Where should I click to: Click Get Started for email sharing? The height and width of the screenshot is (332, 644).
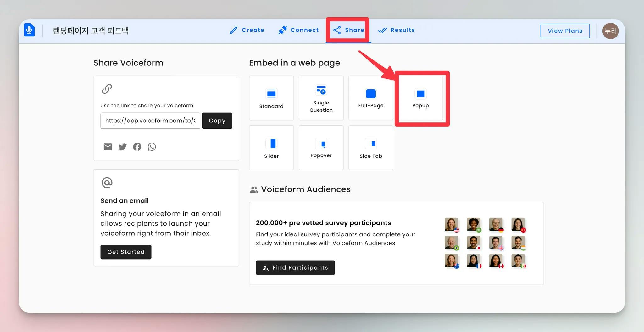126,252
